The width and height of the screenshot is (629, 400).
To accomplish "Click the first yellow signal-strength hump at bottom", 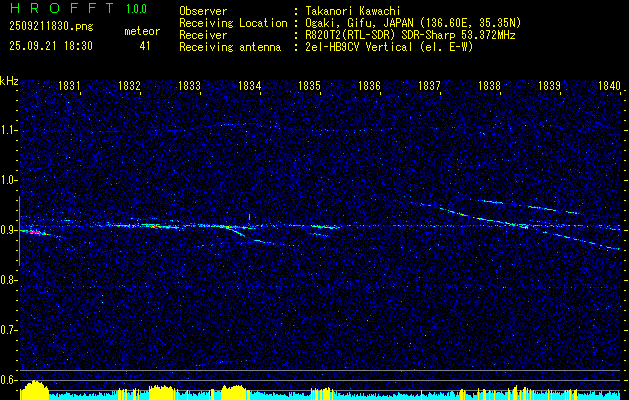I will pyautogui.click(x=34, y=390).
